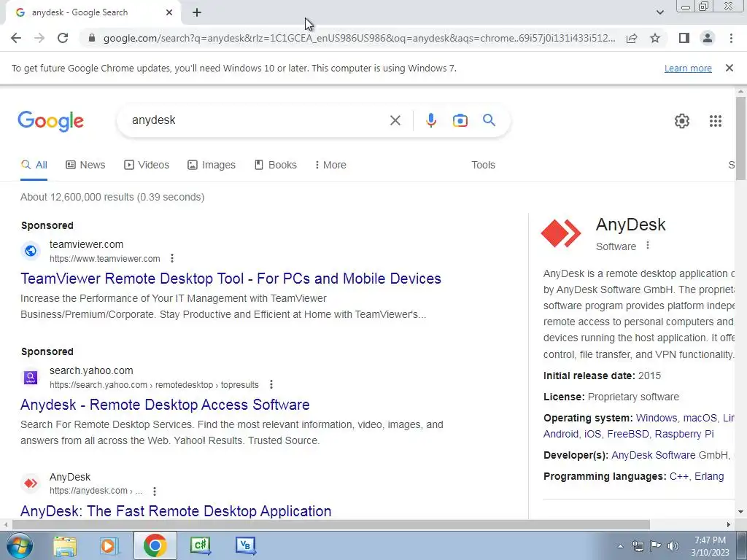The width and height of the screenshot is (747, 560).
Task: Follow the Android link
Action: click(561, 435)
